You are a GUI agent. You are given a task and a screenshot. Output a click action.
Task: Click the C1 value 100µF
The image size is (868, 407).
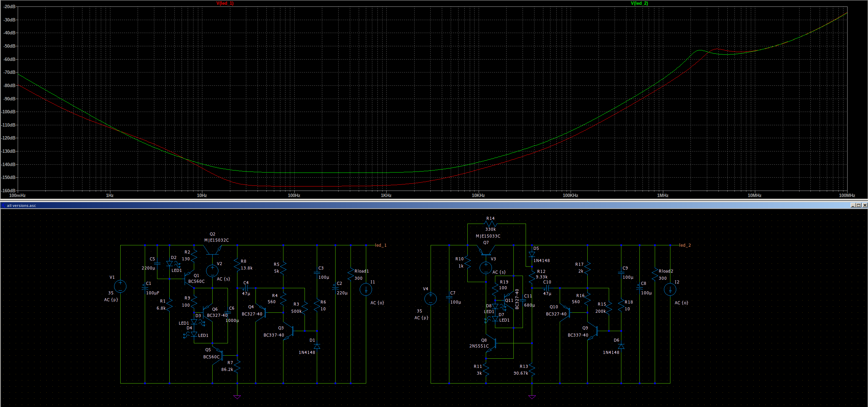[153, 293]
